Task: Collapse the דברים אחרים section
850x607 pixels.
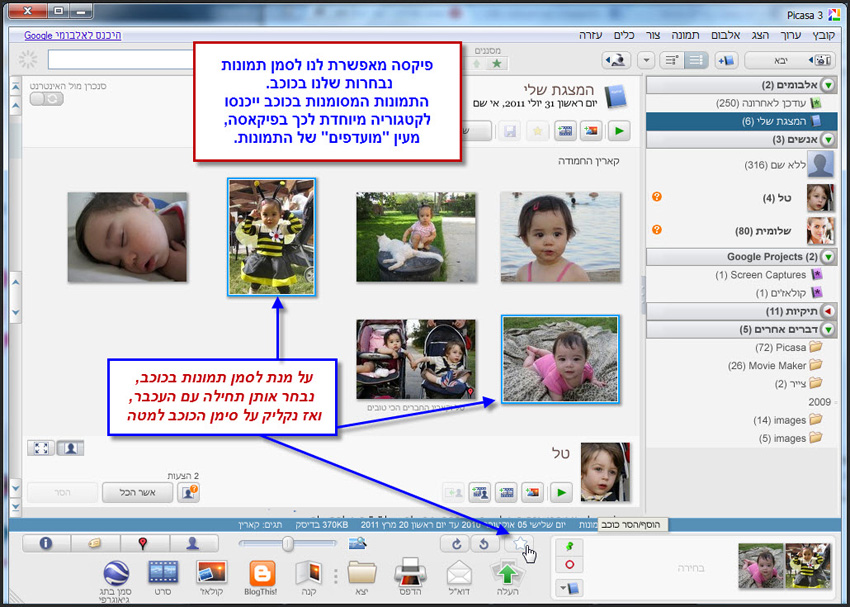Action: coord(827,329)
